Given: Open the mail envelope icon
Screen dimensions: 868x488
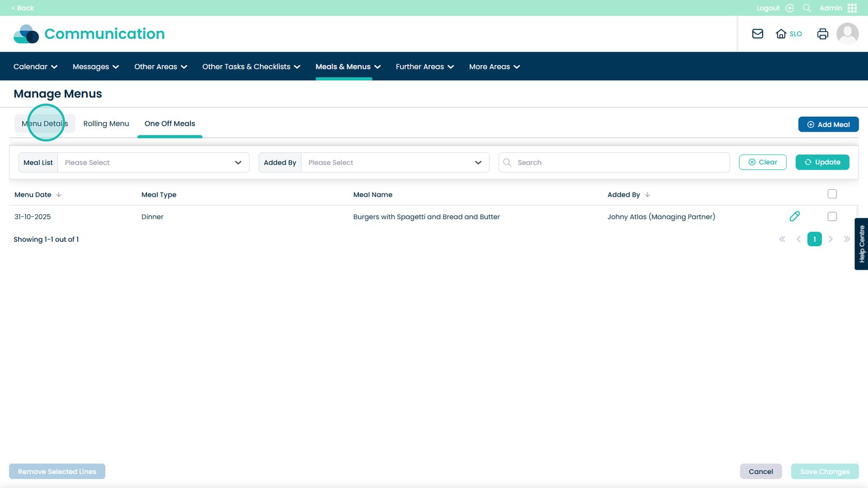Looking at the screenshot, I should coord(757,34).
